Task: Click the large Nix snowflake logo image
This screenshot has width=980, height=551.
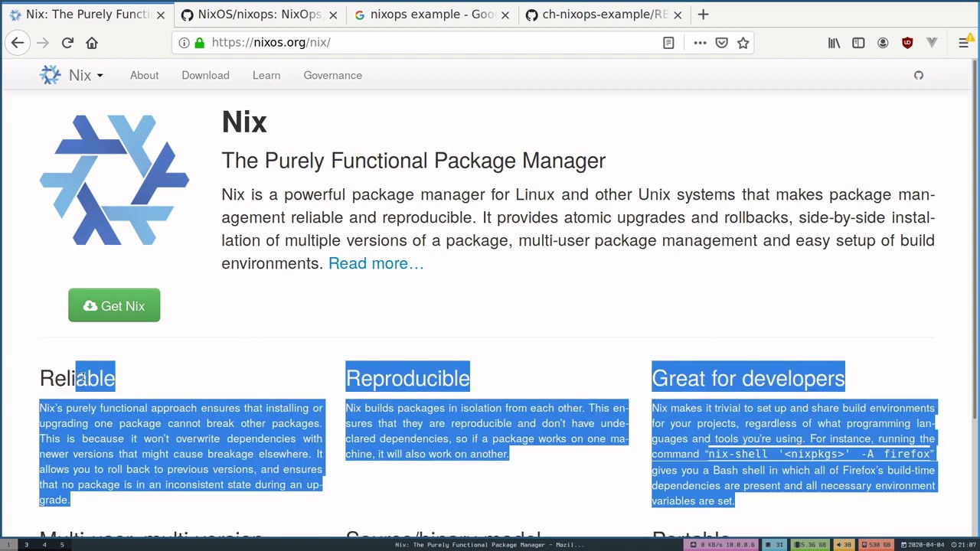Action: (114, 180)
